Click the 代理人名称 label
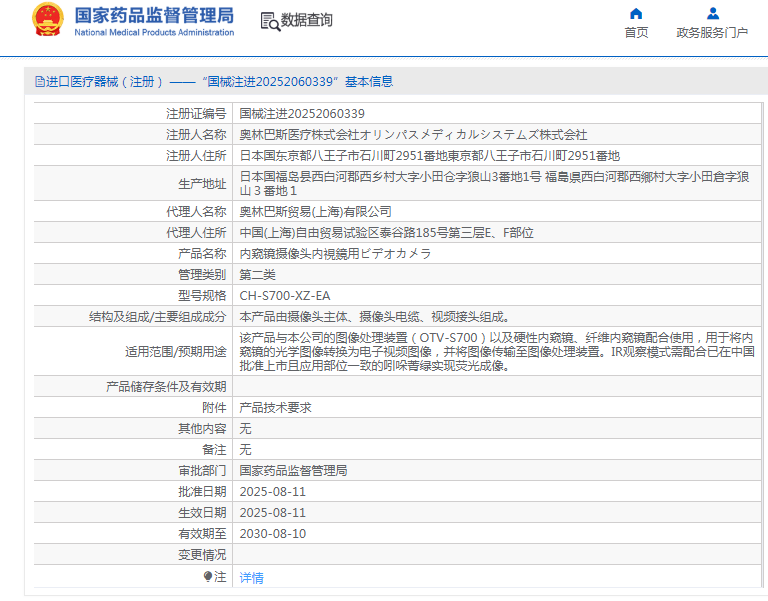The height and width of the screenshot is (601, 768). pyautogui.click(x=196, y=212)
